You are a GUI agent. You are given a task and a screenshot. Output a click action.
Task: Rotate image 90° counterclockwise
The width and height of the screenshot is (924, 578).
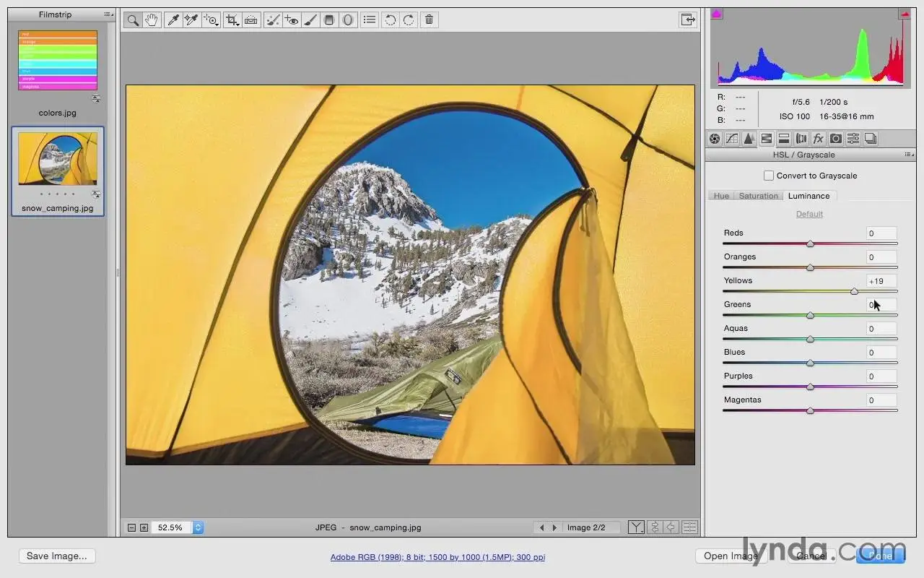click(391, 20)
